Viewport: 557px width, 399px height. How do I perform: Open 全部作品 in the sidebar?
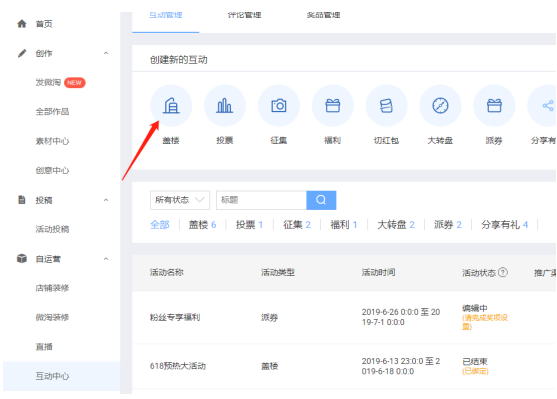click(x=52, y=112)
